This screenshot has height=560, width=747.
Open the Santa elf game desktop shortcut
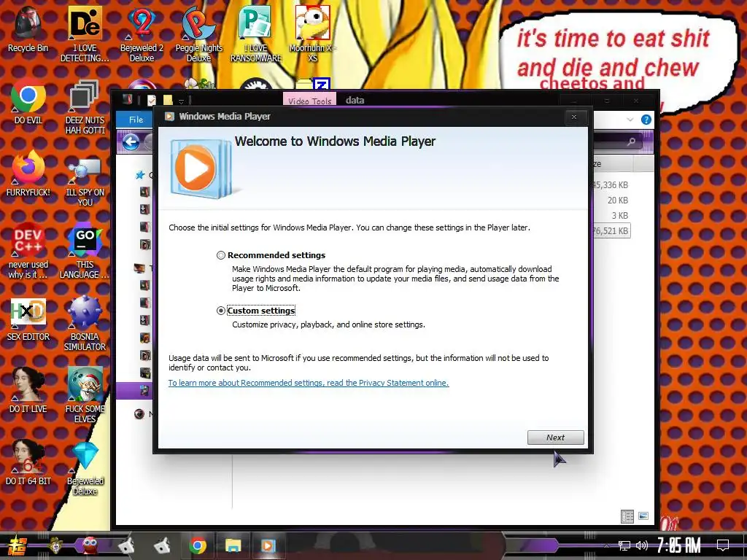pyautogui.click(x=85, y=394)
